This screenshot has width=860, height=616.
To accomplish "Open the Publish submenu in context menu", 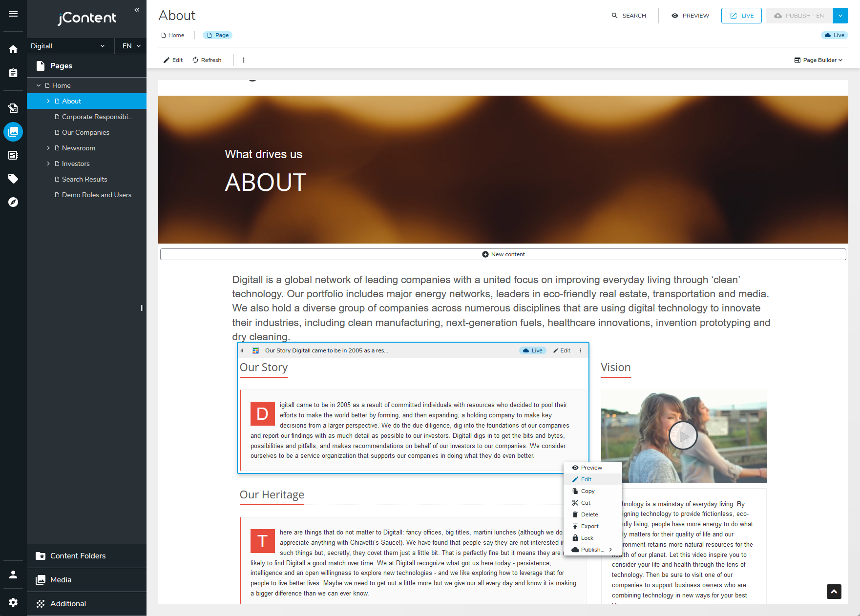I will coord(593,550).
